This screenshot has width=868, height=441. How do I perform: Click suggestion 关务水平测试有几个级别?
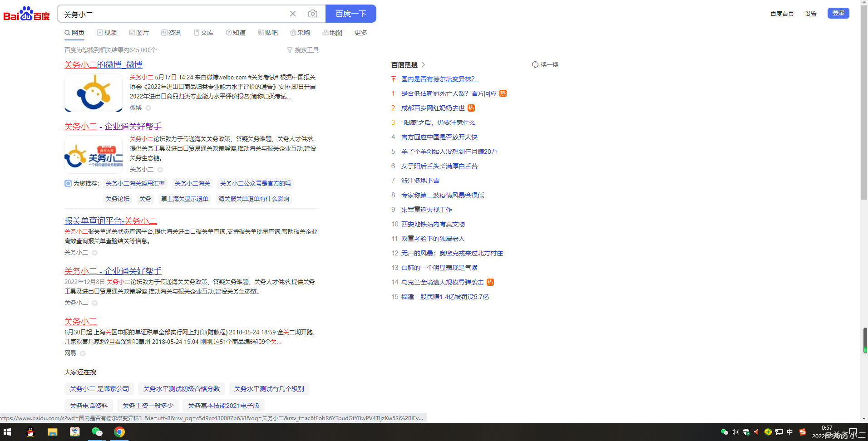269,389
